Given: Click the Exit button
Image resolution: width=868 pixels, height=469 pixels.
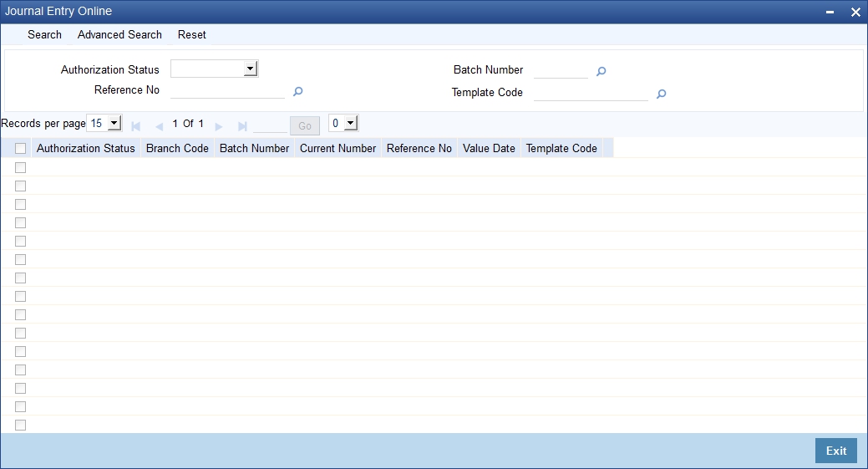Looking at the screenshot, I should (836, 451).
